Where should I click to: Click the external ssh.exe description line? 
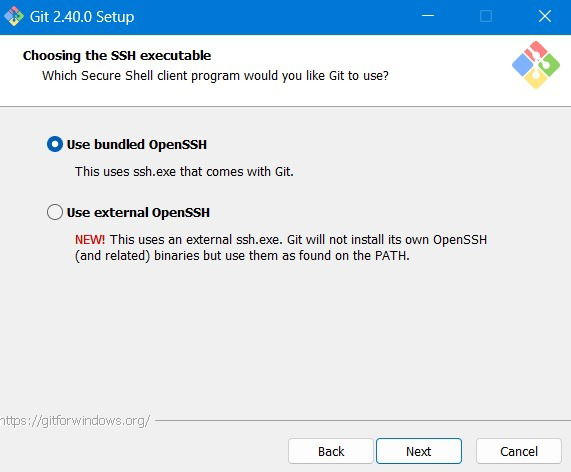pos(281,240)
